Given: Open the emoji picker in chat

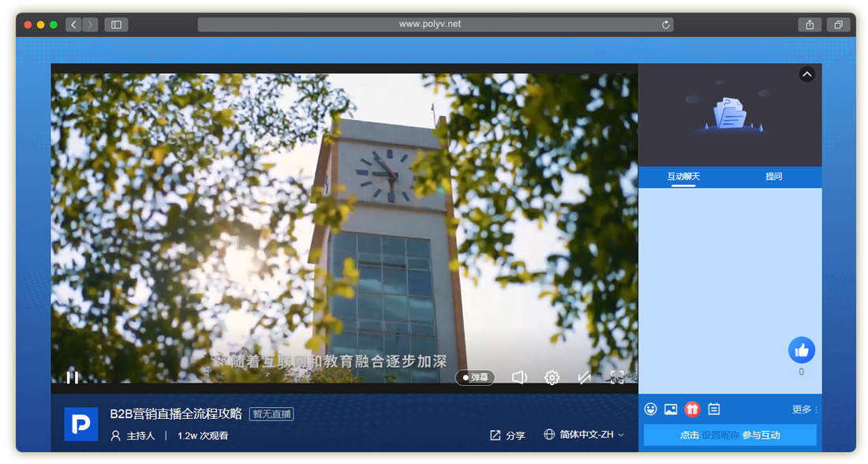Looking at the screenshot, I should pyautogui.click(x=651, y=409).
